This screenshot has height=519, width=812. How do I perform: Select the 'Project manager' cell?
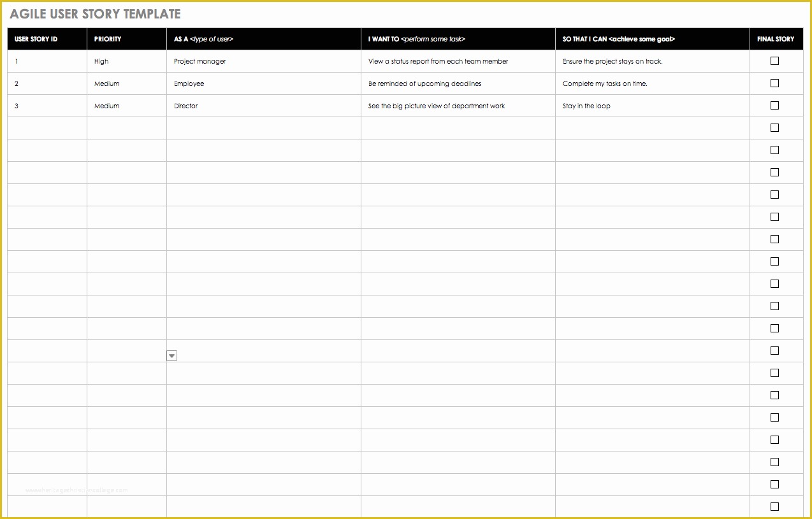(264, 61)
